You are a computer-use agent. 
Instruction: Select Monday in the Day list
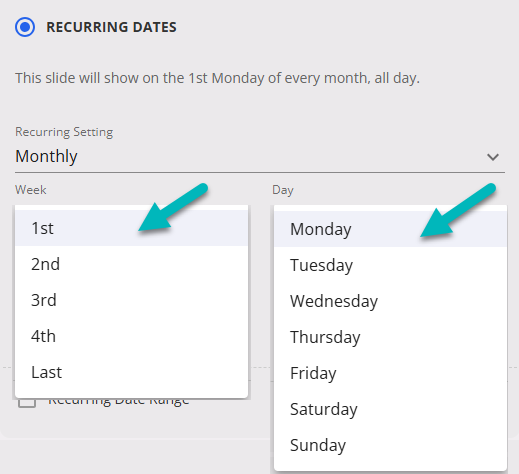(390, 229)
